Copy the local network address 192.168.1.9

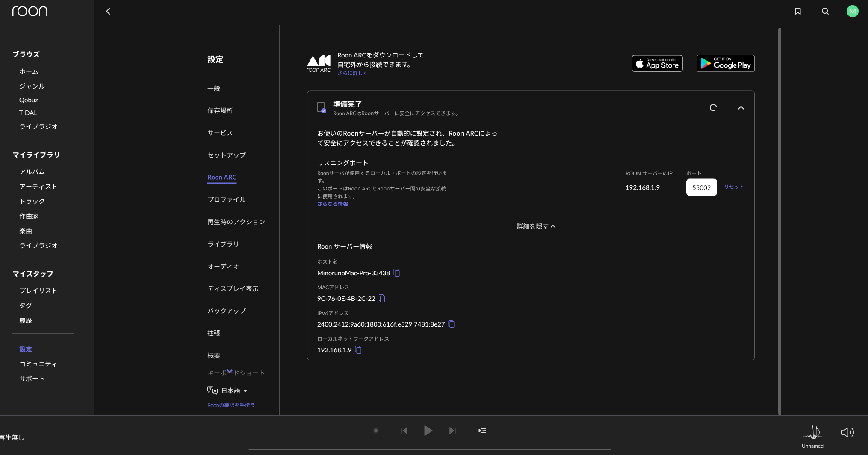pos(358,350)
